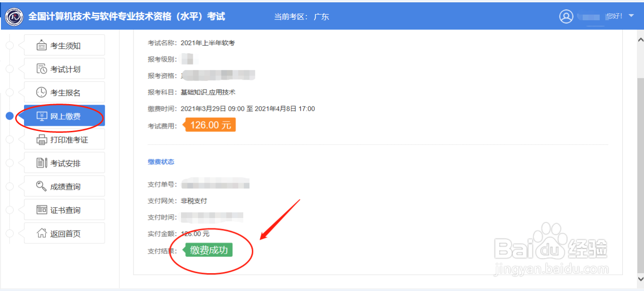Switch to the 打印准考证 menu item
The height and width of the screenshot is (291, 644).
coord(64,139)
